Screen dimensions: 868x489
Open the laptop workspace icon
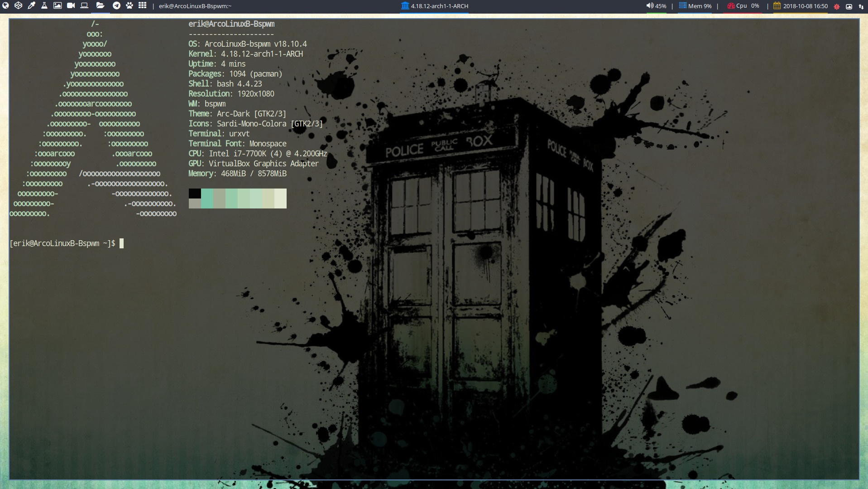84,6
